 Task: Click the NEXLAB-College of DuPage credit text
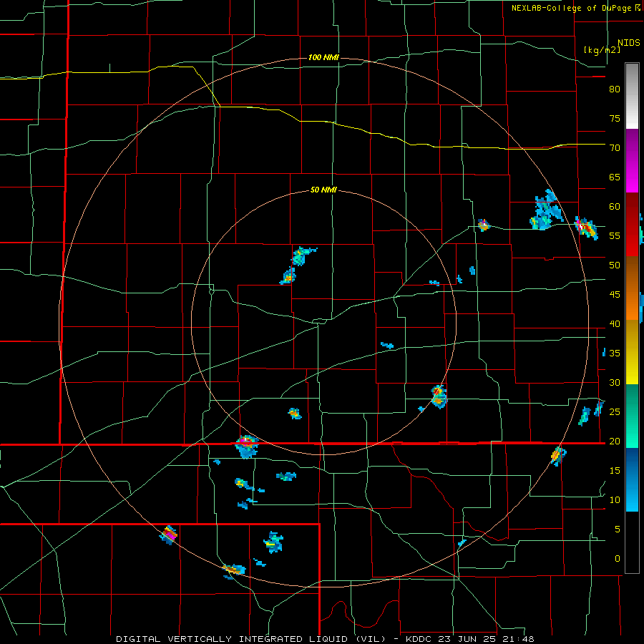click(575, 8)
